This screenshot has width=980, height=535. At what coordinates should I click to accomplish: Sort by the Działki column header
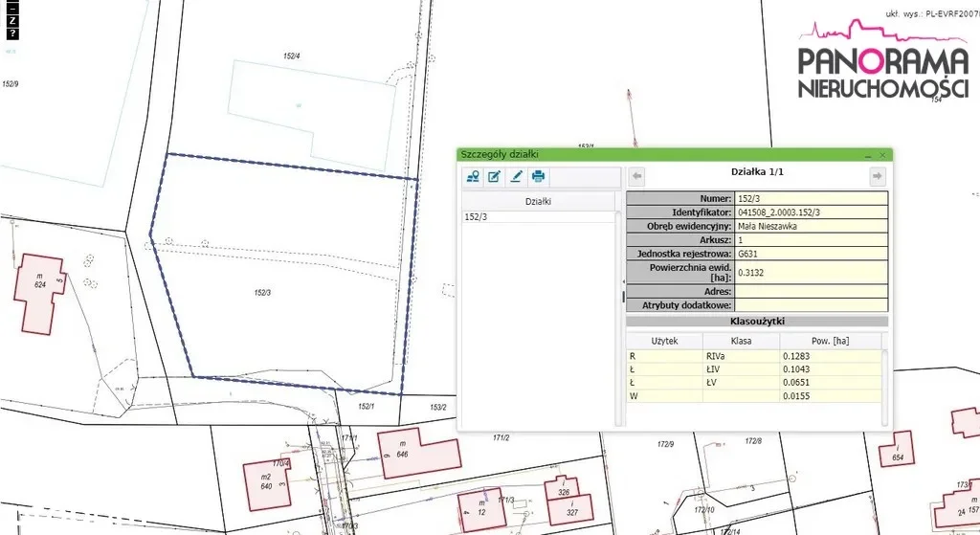coord(540,201)
